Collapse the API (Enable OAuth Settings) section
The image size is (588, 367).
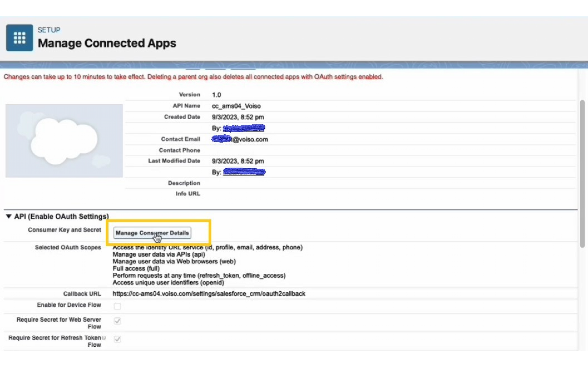click(9, 216)
